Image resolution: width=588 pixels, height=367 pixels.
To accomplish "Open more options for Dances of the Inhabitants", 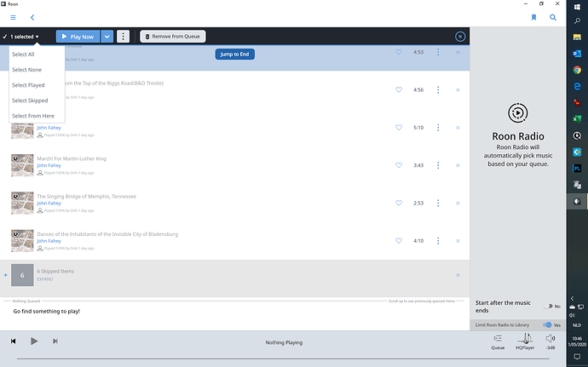I will (438, 241).
